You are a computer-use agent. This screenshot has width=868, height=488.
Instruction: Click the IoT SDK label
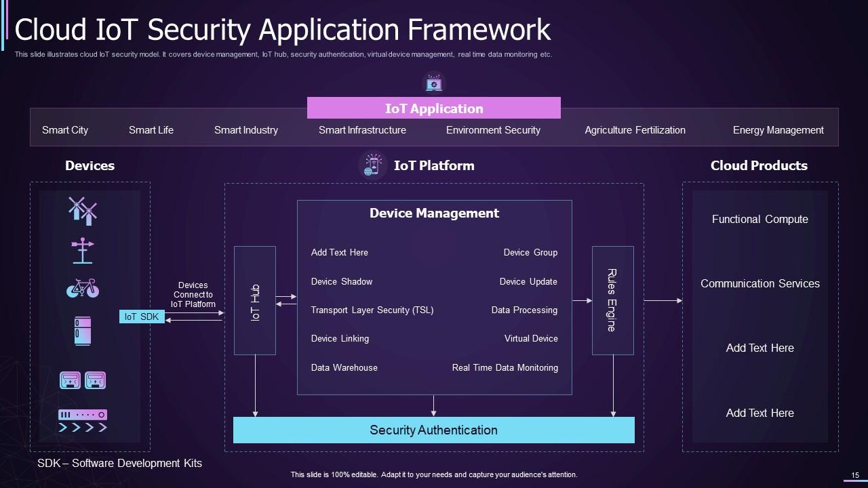click(x=142, y=317)
